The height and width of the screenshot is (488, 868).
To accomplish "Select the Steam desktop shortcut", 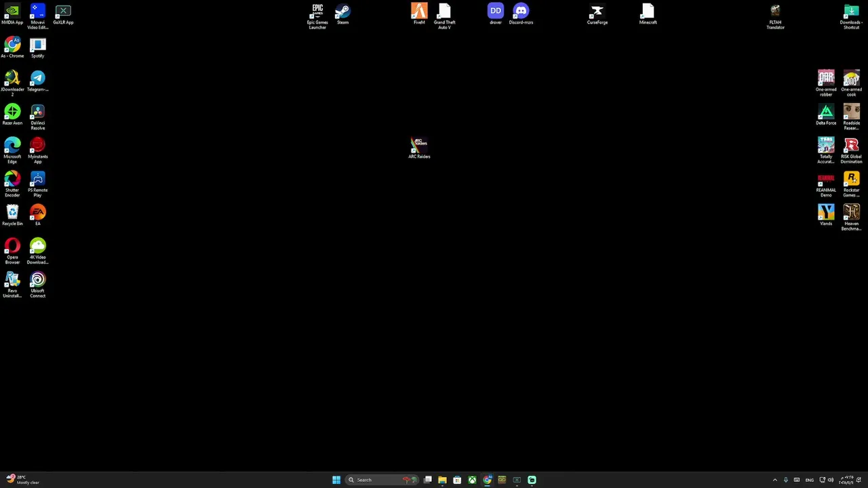I will pyautogui.click(x=342, y=15).
